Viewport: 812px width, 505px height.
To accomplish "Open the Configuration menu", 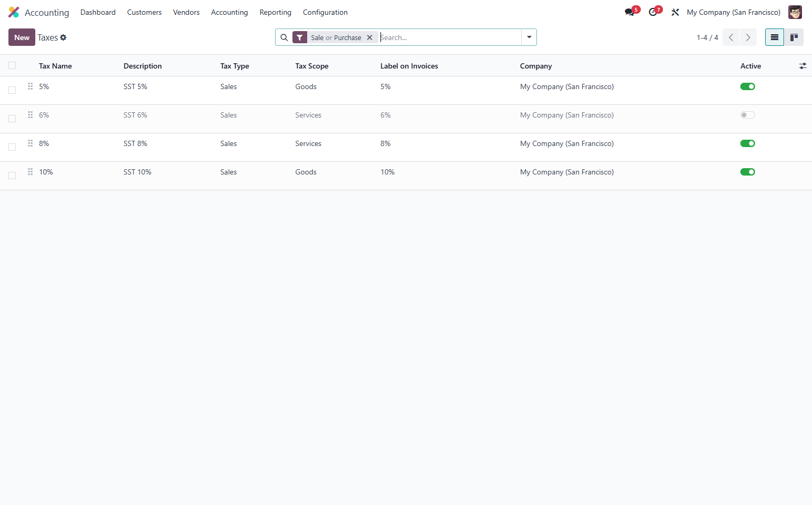I will coord(325,12).
